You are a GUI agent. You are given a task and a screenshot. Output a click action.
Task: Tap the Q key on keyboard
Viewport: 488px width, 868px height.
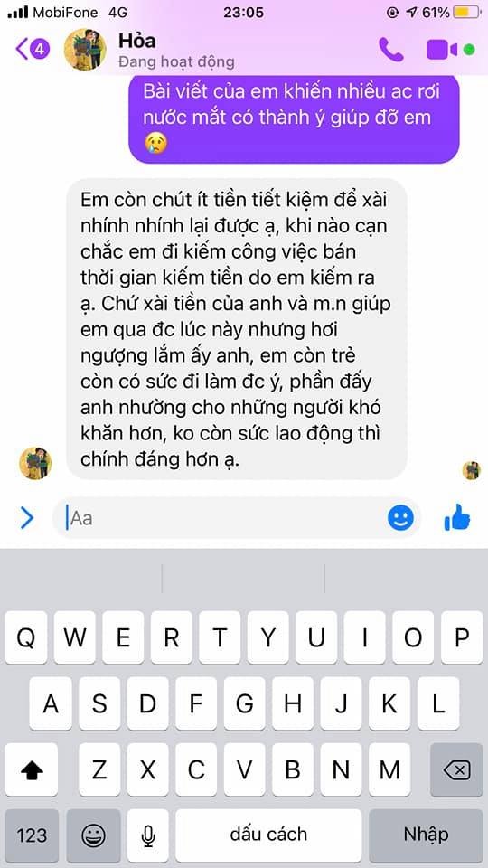[26, 637]
